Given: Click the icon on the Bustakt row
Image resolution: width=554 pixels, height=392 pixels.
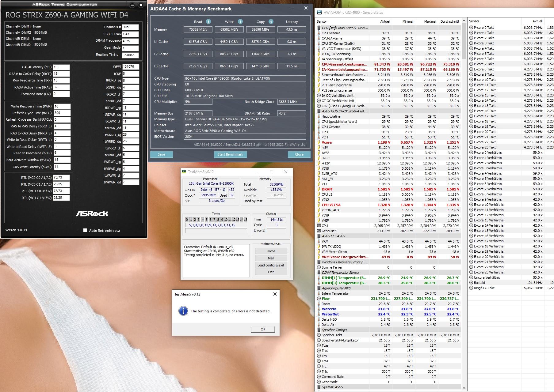Looking at the screenshot, I should click(x=471, y=283).
